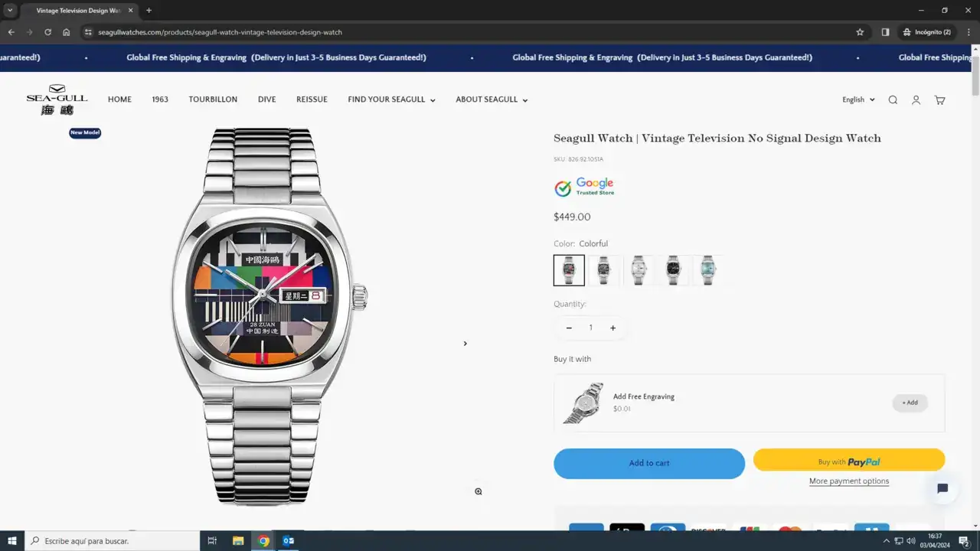
Task: Expand the About Seagull dropdown
Action: (x=492, y=99)
